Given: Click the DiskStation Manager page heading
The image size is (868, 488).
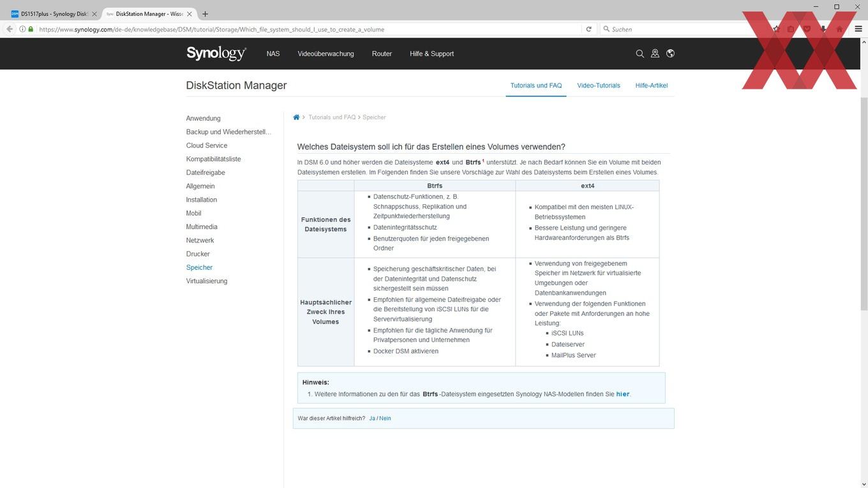Looking at the screenshot, I should tap(236, 85).
